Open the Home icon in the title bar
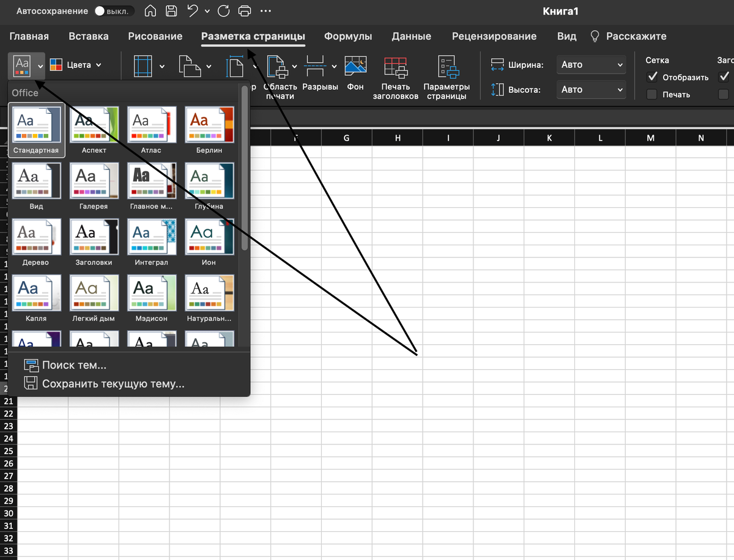Viewport: 734px width, 560px height. point(150,11)
